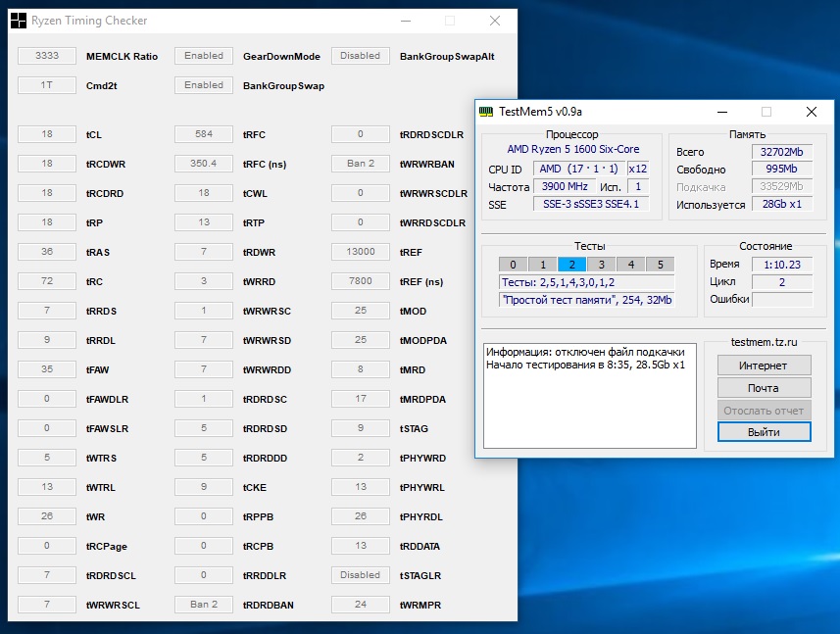Screen dimensions: 840x634
Task: Click the testmem.tz.ru label
Action: 764,342
